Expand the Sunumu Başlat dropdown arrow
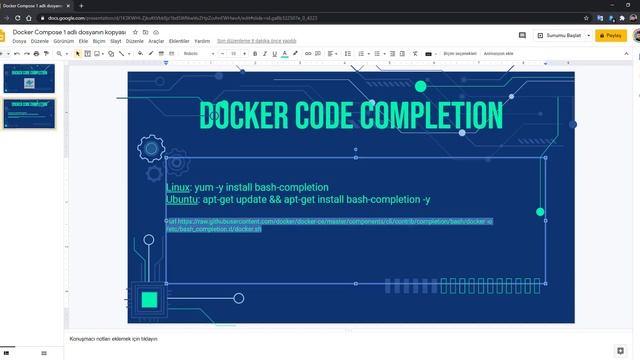Screen dimensions: 640x360 coord(589,36)
